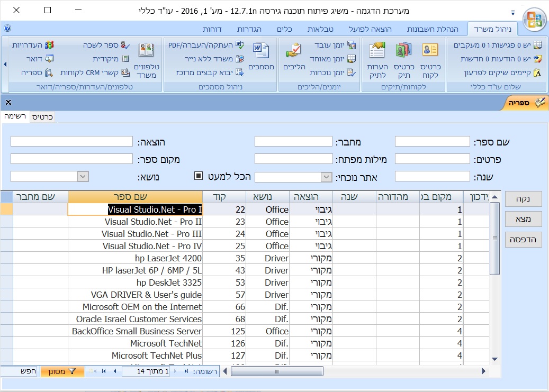Click the יבוא קבצים מרוכז import icon
Viewport: 549px width, 392px height.
(x=240, y=73)
